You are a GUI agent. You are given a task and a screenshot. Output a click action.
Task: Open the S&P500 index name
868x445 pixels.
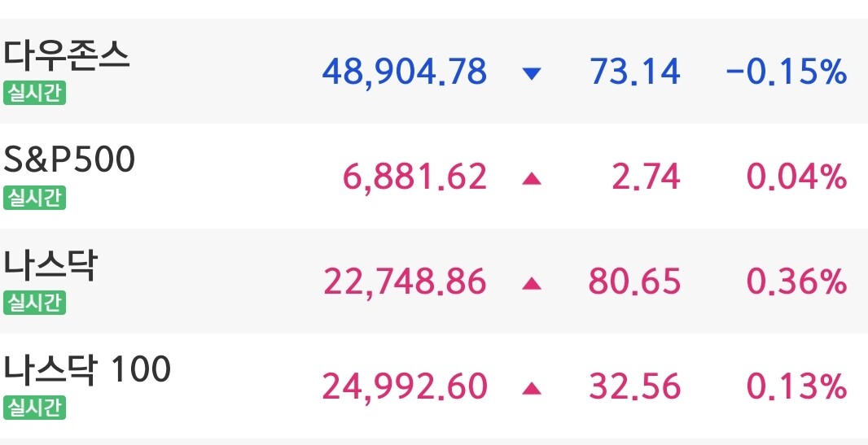[x=69, y=160]
